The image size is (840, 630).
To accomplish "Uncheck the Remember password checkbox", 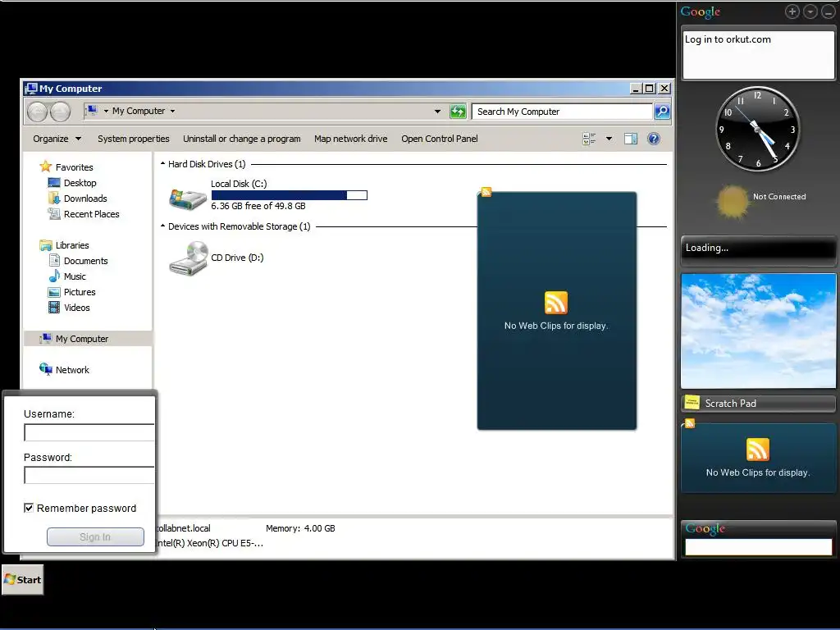I will coord(29,508).
